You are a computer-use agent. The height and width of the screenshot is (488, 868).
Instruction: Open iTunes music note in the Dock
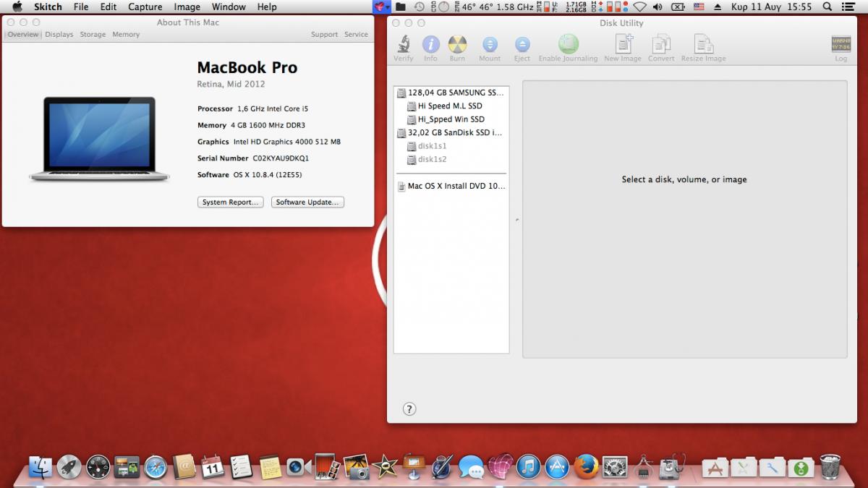(529, 468)
